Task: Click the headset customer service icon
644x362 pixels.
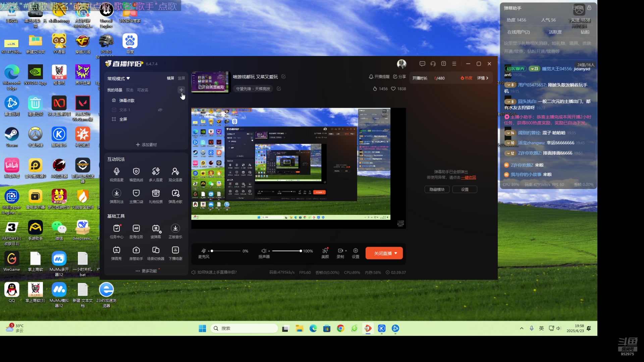Action: 433,64
